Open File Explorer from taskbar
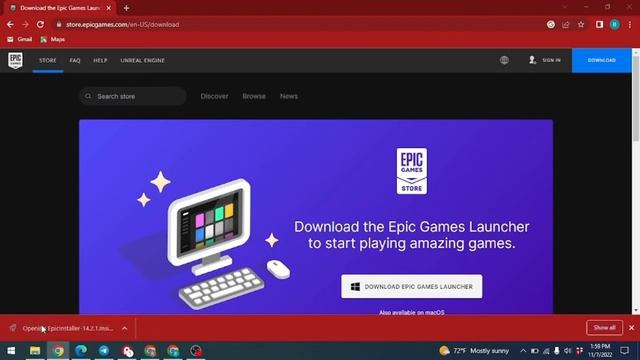 (x=35, y=351)
